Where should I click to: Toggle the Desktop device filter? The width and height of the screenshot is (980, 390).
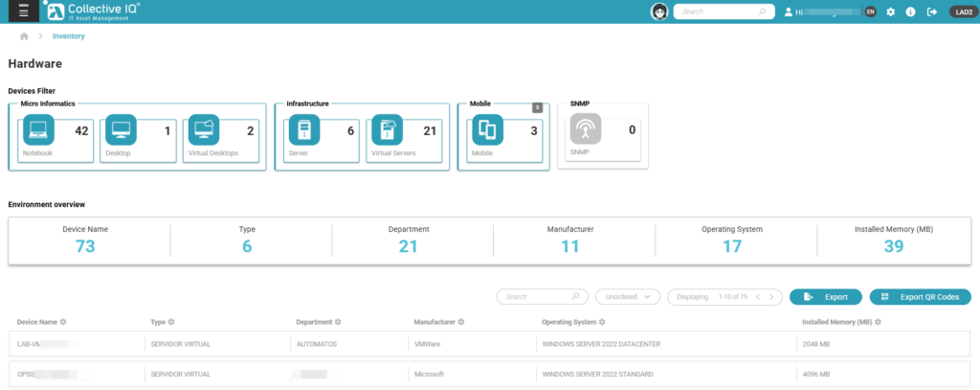[x=138, y=135]
